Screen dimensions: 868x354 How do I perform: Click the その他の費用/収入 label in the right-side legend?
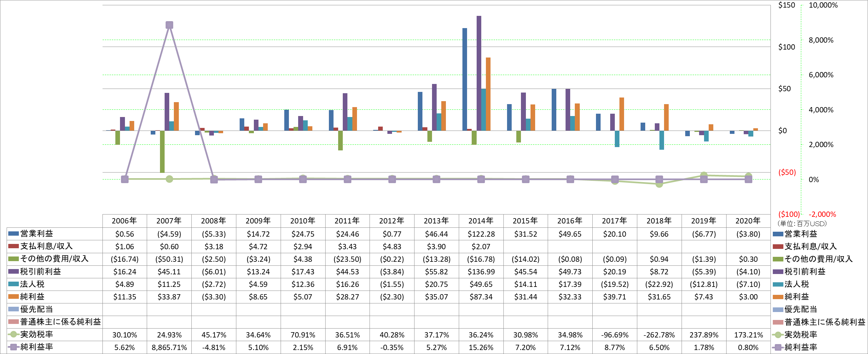819,259
